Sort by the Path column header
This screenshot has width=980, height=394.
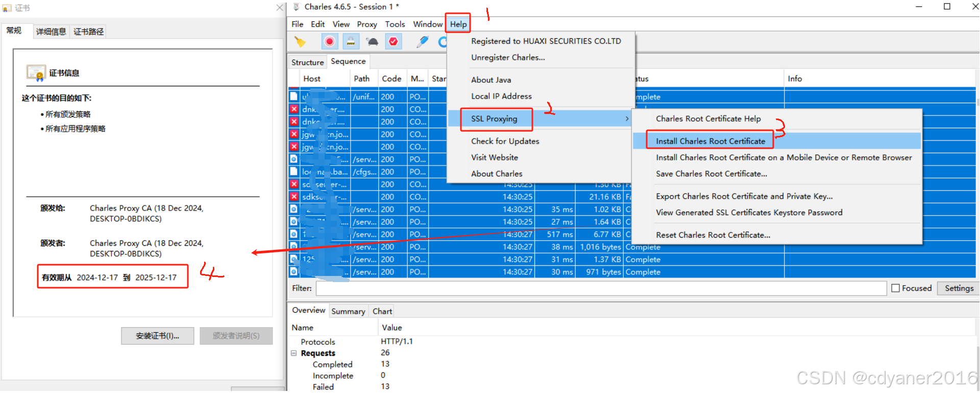(363, 79)
